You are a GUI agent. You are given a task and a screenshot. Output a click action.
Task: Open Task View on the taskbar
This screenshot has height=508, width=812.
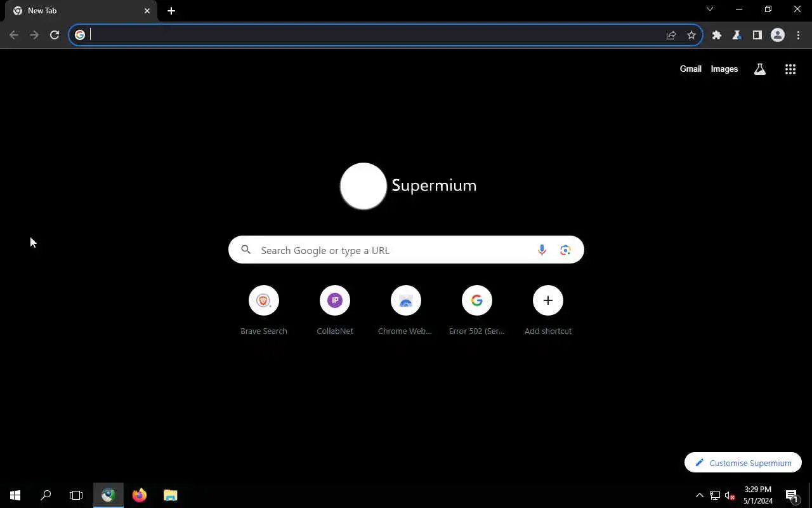point(76,495)
